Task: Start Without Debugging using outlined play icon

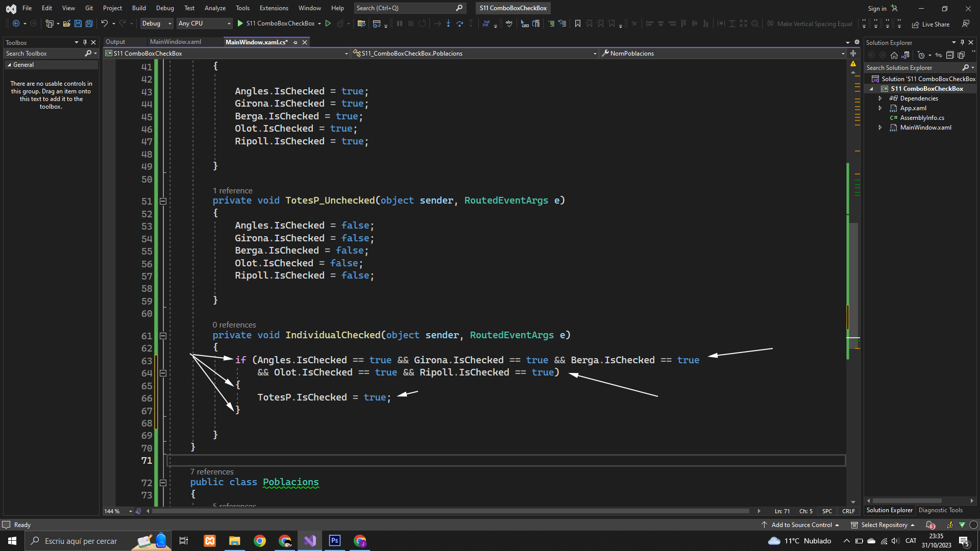Action: (328, 23)
